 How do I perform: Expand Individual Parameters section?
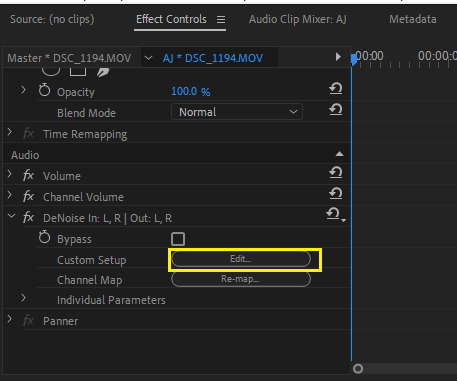[x=23, y=298]
